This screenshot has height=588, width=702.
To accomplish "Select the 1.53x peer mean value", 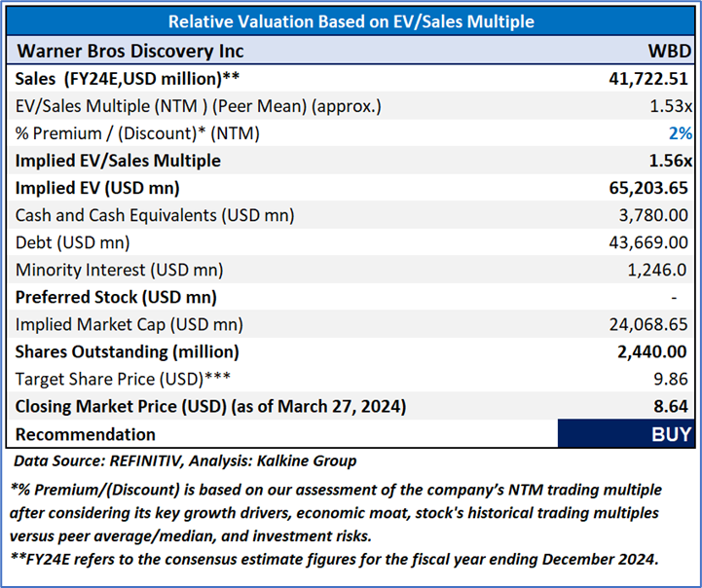I will [x=673, y=106].
